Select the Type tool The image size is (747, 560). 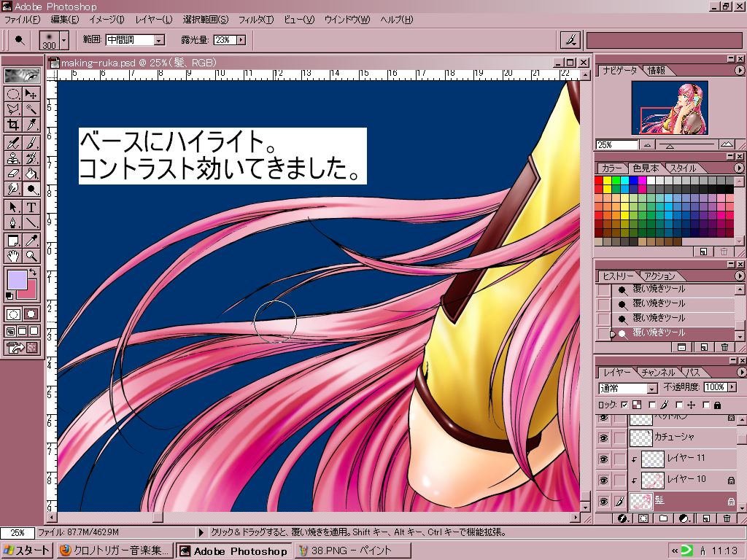(x=31, y=207)
